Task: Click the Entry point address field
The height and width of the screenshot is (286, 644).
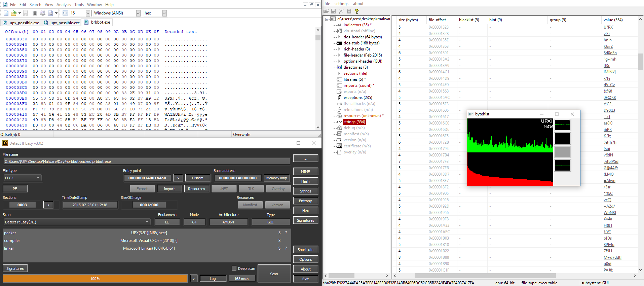Action: click(x=147, y=178)
